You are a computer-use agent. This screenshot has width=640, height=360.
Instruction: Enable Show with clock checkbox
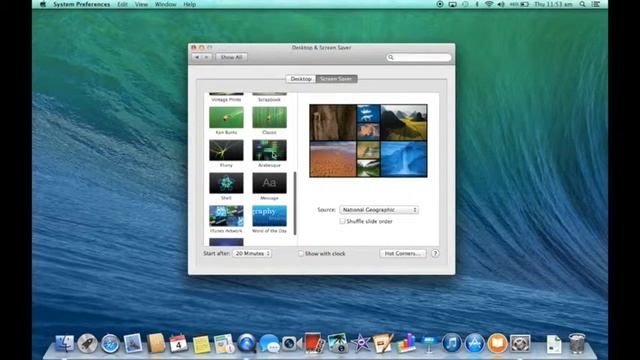tap(300, 253)
